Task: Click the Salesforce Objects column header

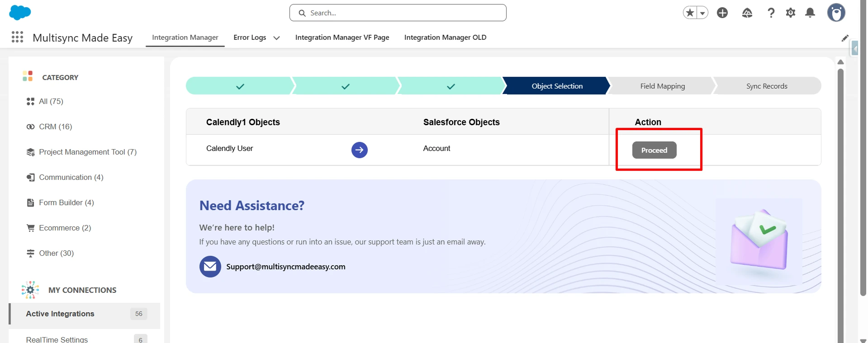Action: 461,122
